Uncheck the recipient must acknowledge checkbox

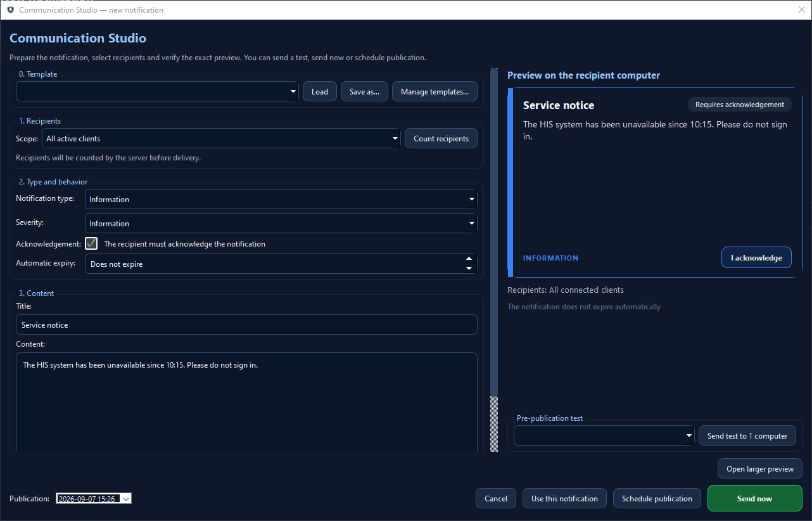pos(91,243)
